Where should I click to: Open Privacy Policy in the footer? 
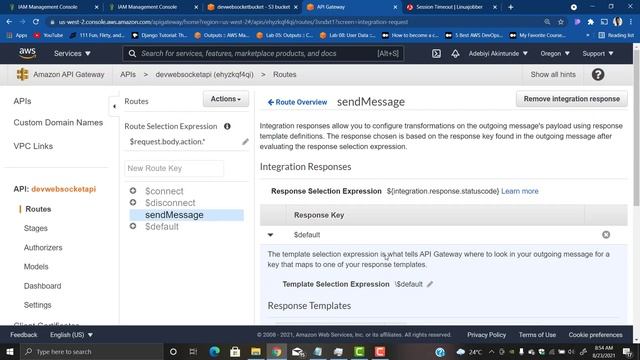coord(487,335)
